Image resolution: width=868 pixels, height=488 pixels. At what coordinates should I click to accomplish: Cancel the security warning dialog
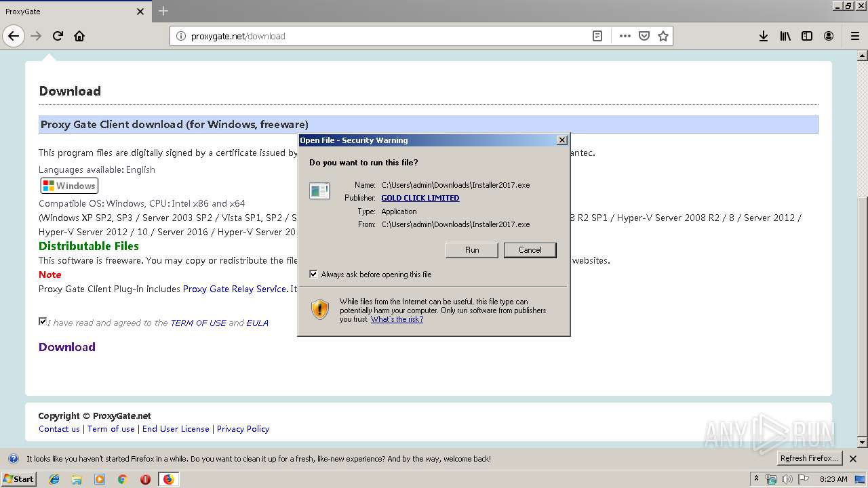point(530,250)
